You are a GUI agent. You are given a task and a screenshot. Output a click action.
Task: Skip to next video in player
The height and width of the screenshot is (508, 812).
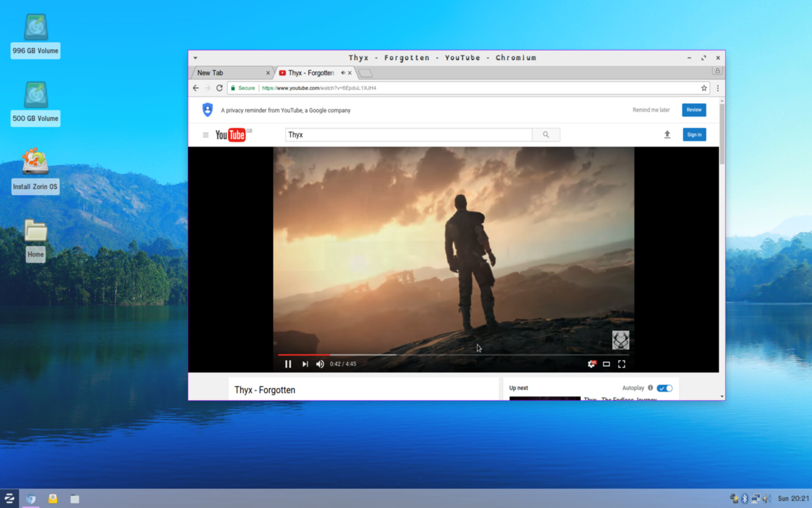point(305,364)
